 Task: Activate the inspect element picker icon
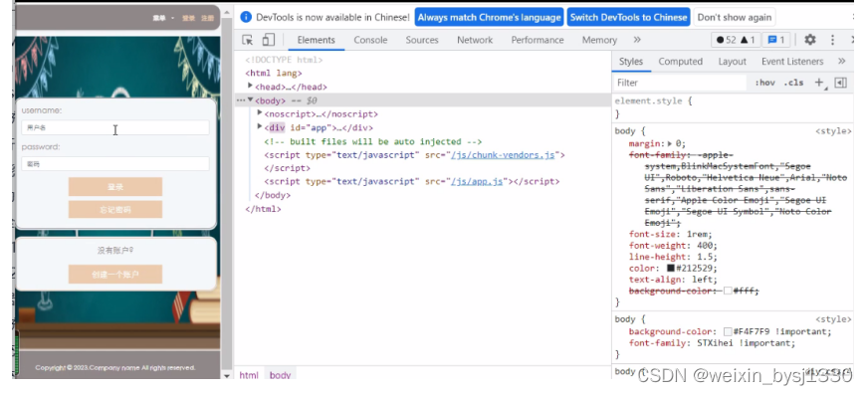tap(248, 40)
